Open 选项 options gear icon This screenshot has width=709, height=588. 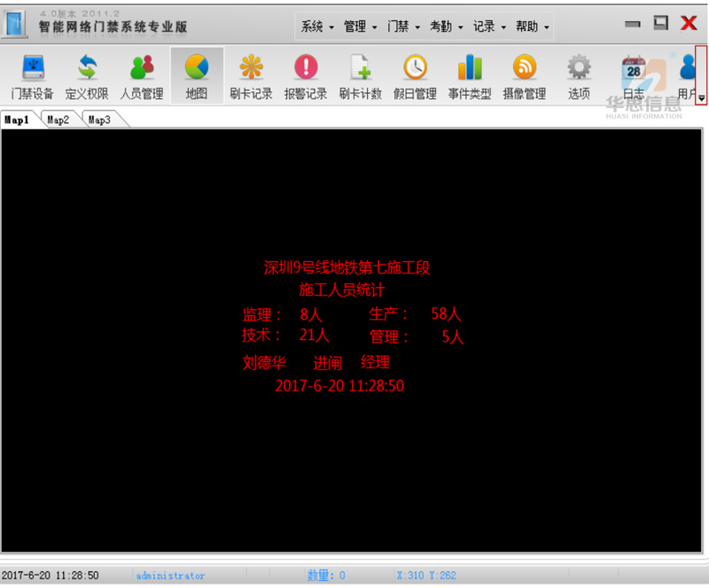tap(579, 75)
